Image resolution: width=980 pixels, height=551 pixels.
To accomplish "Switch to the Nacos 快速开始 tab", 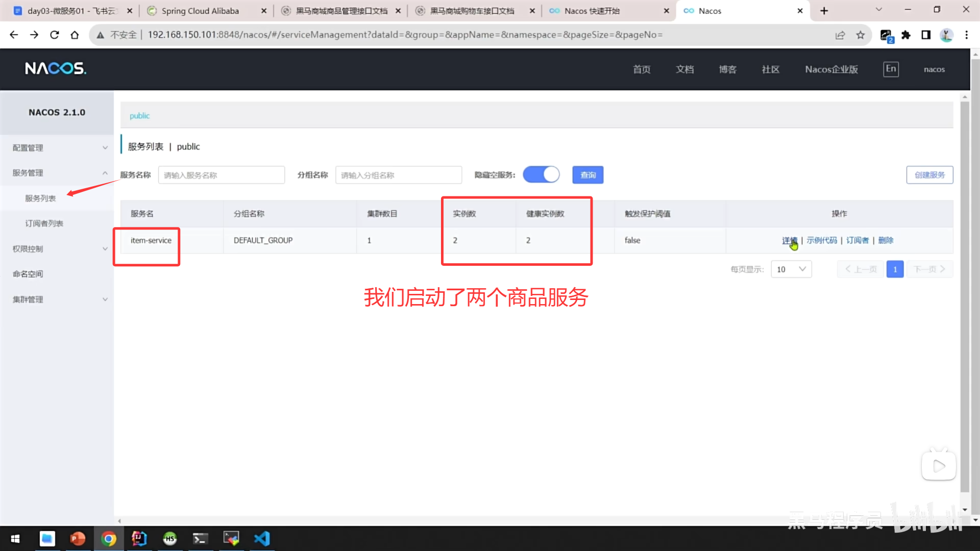I will pyautogui.click(x=592, y=10).
